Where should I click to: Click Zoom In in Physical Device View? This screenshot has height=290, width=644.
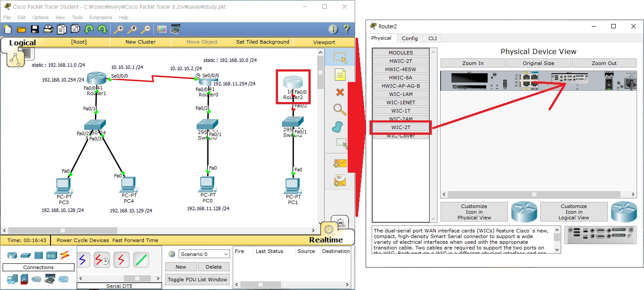473,63
